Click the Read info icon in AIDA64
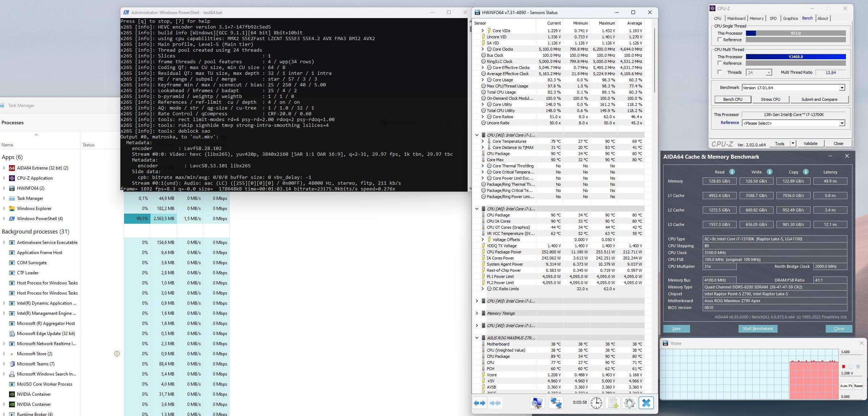 point(732,172)
